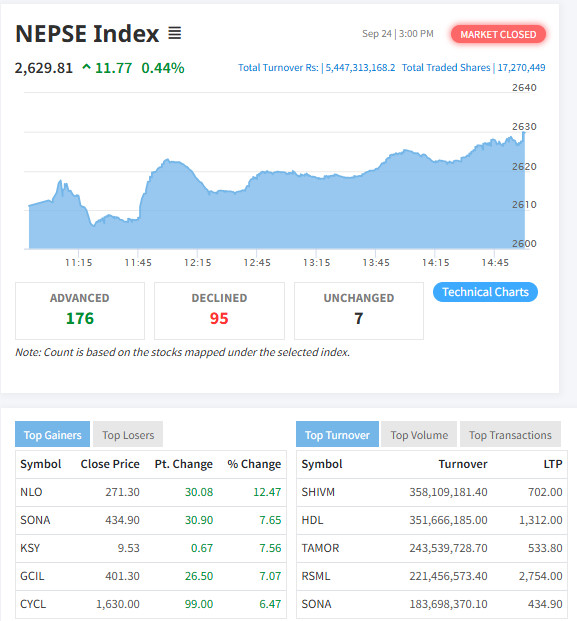Click SONA symbol in Top Gainers table
577x621 pixels.
(x=35, y=520)
